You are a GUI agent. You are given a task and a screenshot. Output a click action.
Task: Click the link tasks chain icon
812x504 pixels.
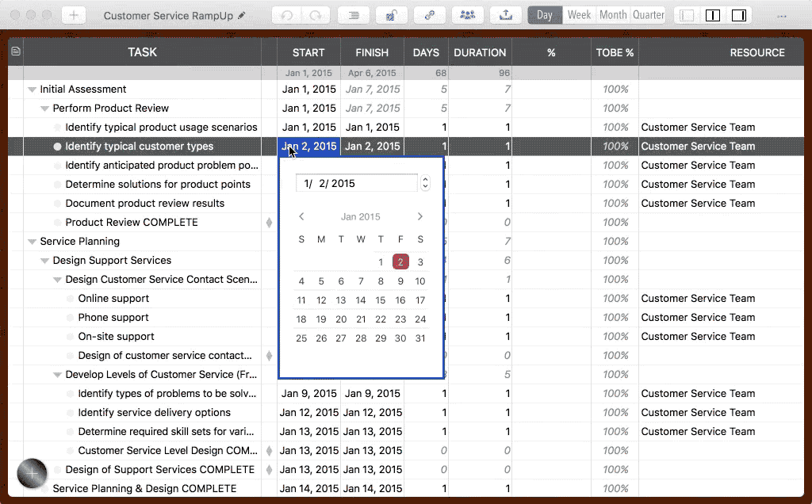[430, 15]
